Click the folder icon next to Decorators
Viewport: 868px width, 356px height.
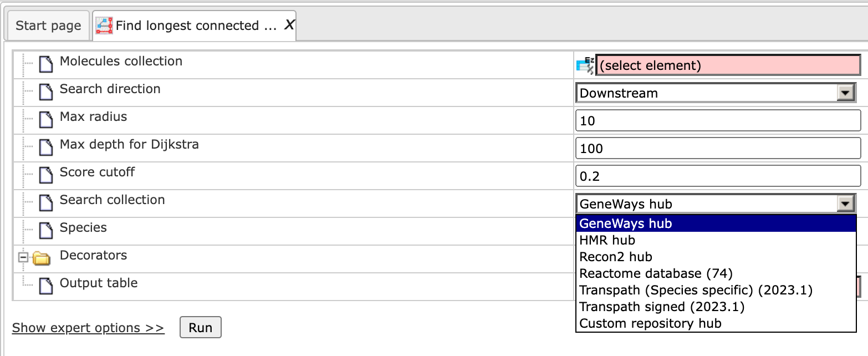(x=42, y=258)
